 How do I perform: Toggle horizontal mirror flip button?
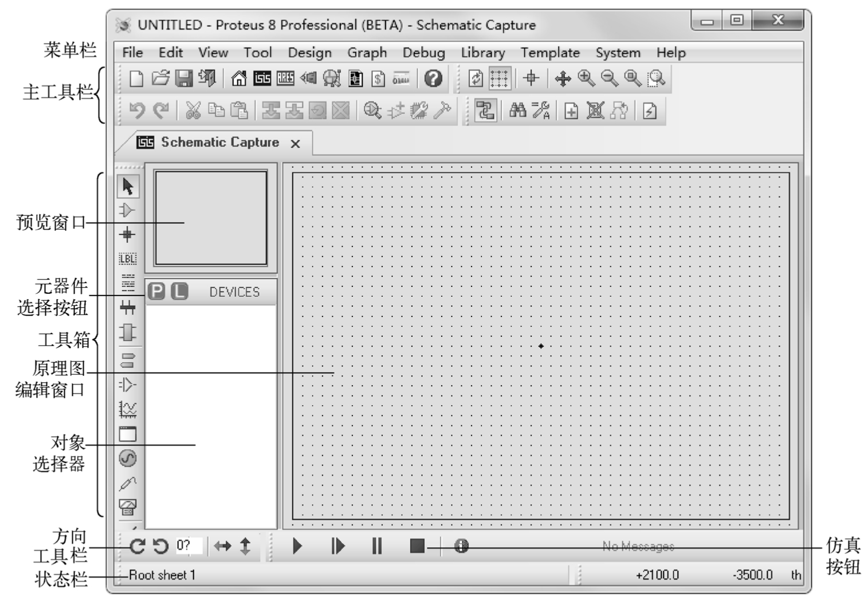pyautogui.click(x=222, y=546)
